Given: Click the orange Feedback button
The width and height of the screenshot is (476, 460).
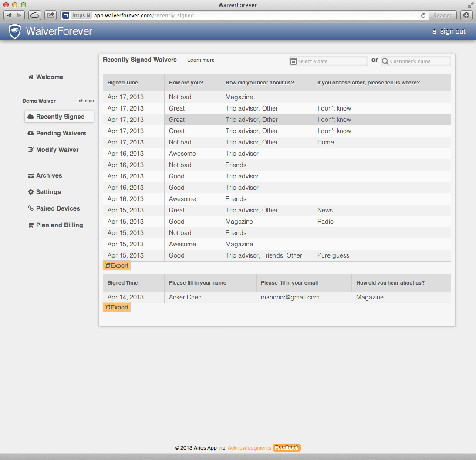Looking at the screenshot, I should [x=287, y=447].
